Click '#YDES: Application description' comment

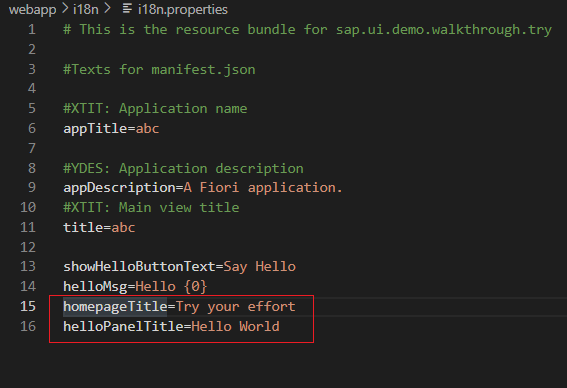[183, 169]
